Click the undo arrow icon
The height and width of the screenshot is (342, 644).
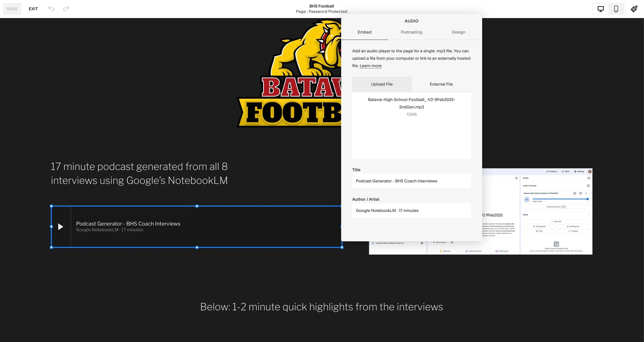(x=51, y=9)
